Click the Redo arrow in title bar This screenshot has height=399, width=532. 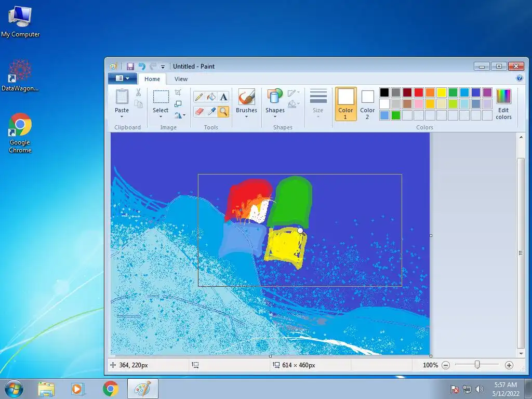(153, 66)
